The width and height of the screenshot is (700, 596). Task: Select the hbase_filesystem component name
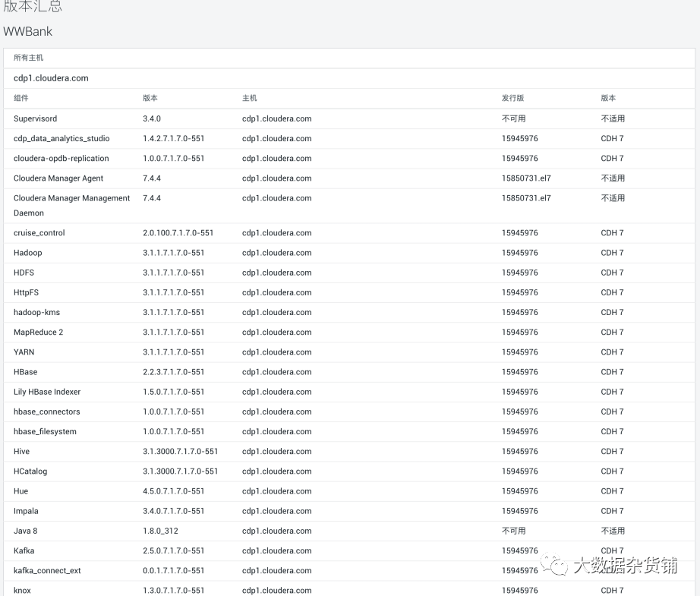45,432
